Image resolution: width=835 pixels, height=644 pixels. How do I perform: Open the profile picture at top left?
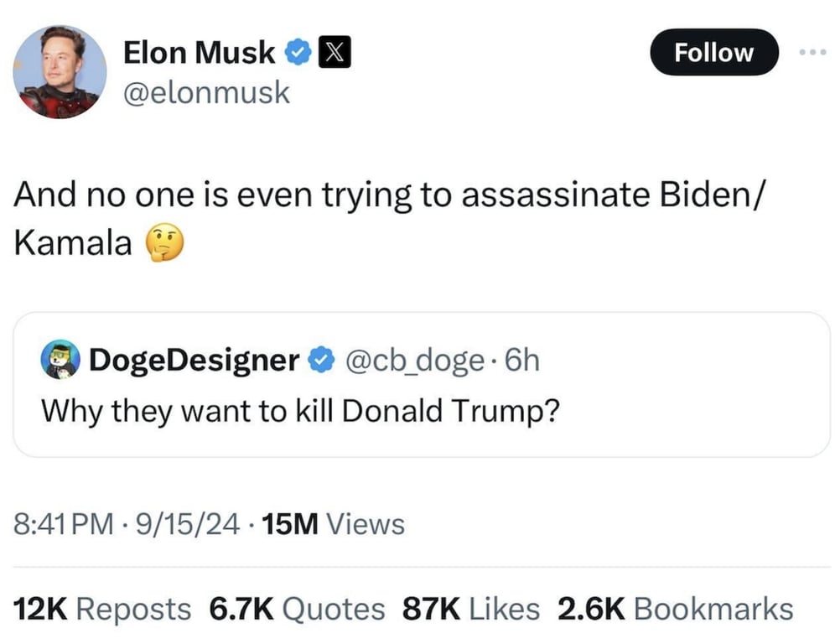60,71
